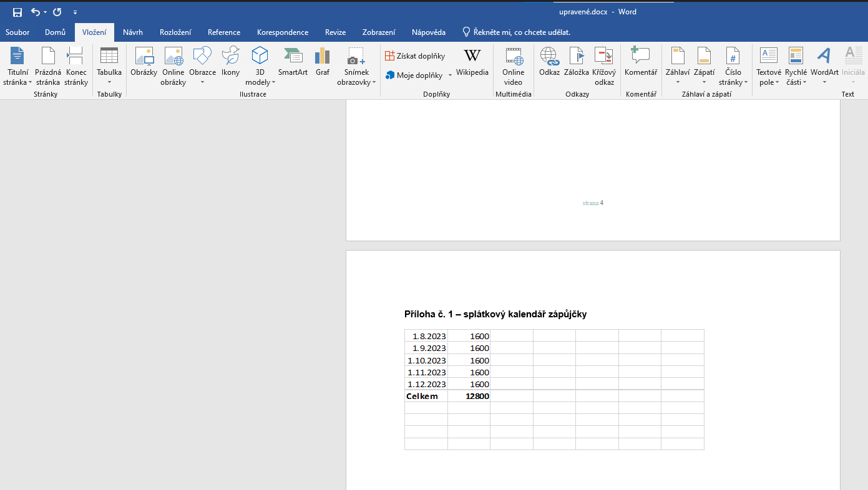Click the Graf chart icon
This screenshot has width=868, height=490.
[322, 62]
